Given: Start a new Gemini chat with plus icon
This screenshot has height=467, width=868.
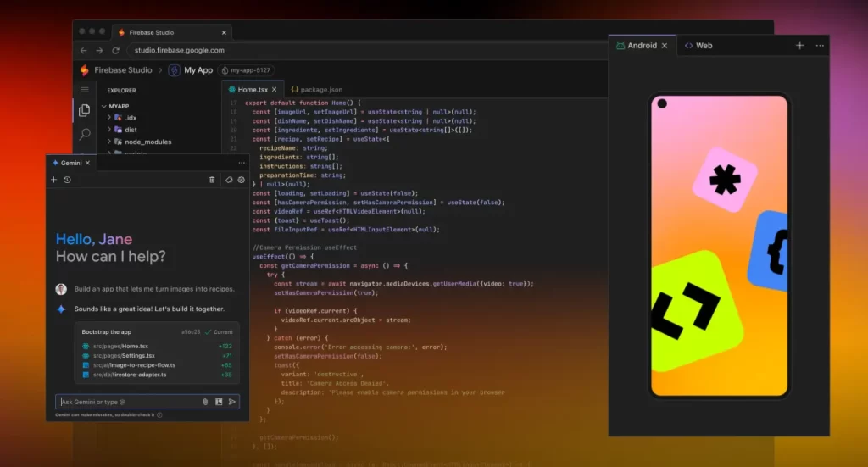Looking at the screenshot, I should click(54, 180).
